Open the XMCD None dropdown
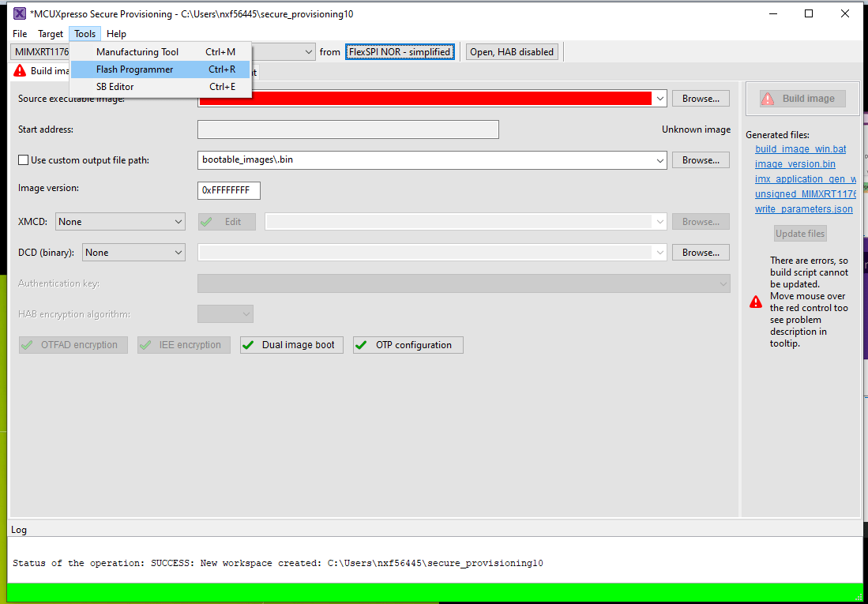 (178, 221)
